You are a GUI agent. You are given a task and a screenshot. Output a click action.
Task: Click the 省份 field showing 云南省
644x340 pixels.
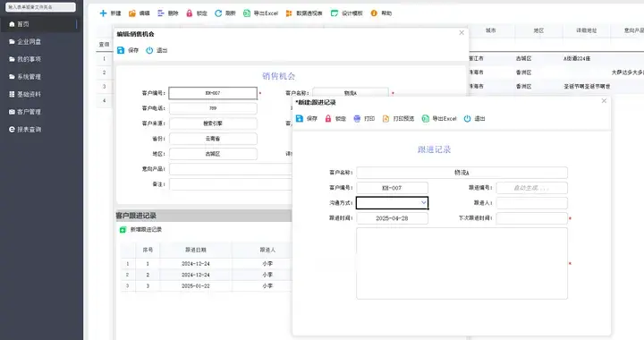[213, 139]
